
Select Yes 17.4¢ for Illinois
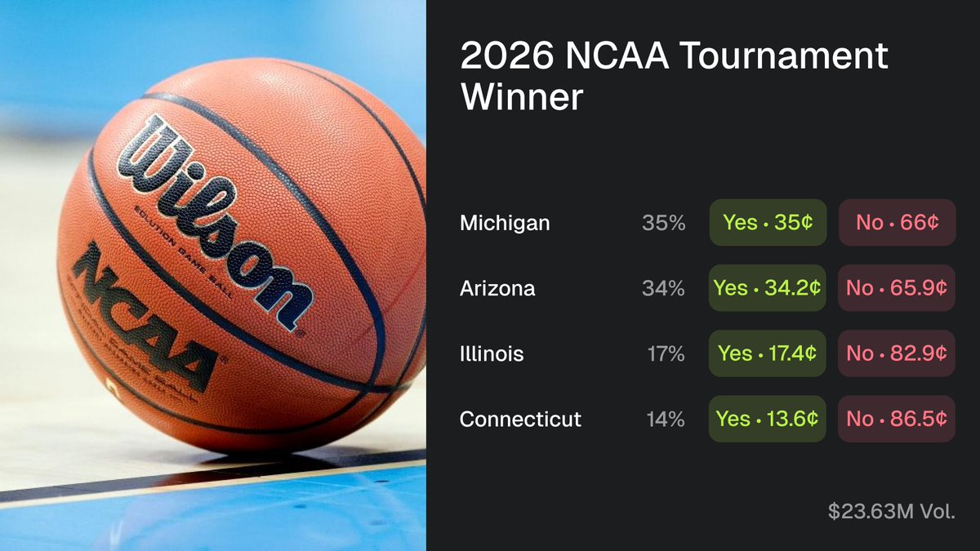click(x=768, y=353)
